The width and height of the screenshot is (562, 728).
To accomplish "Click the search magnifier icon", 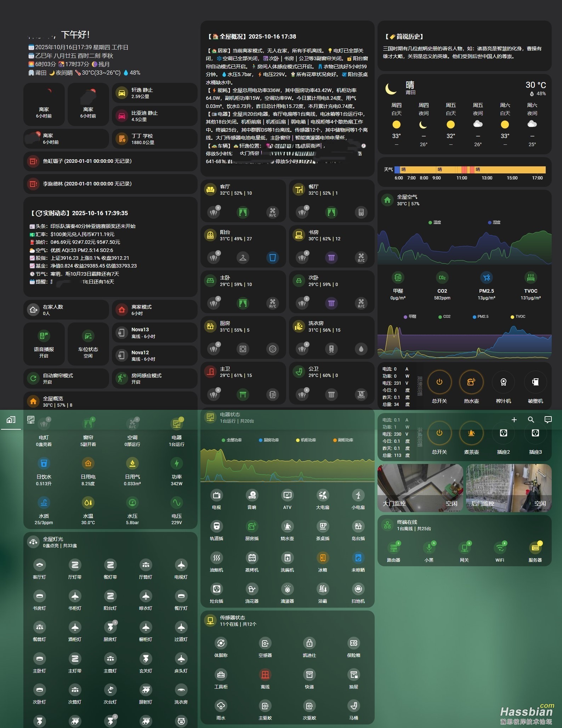I will [531, 420].
